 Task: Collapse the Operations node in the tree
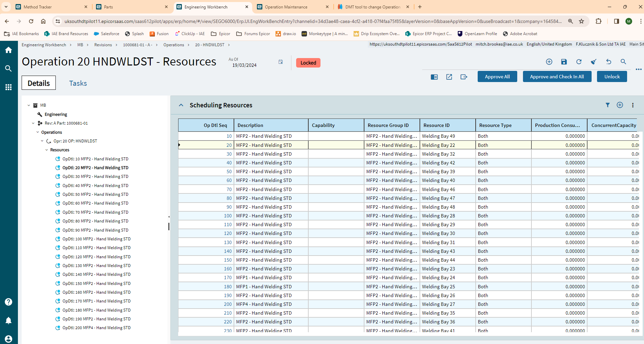click(x=38, y=132)
